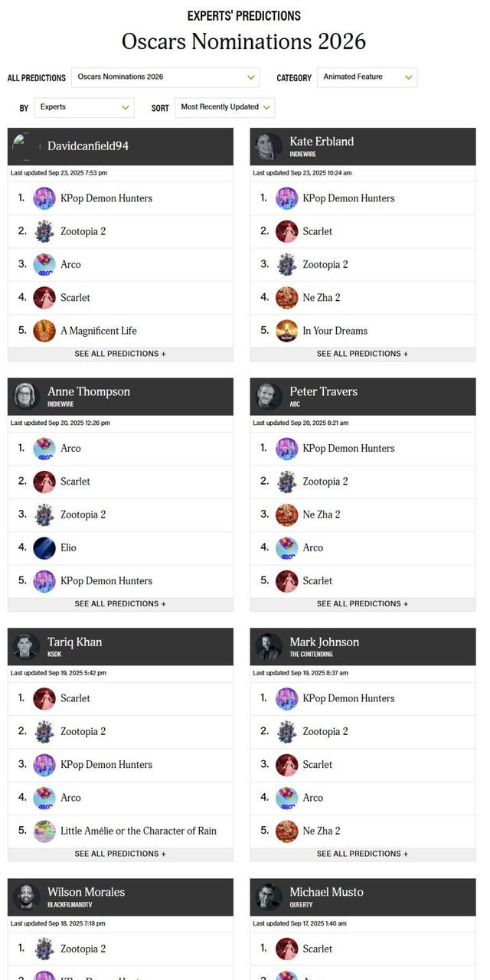
Task: Open Little Amélie or the Character of Rain
Action: tap(139, 831)
